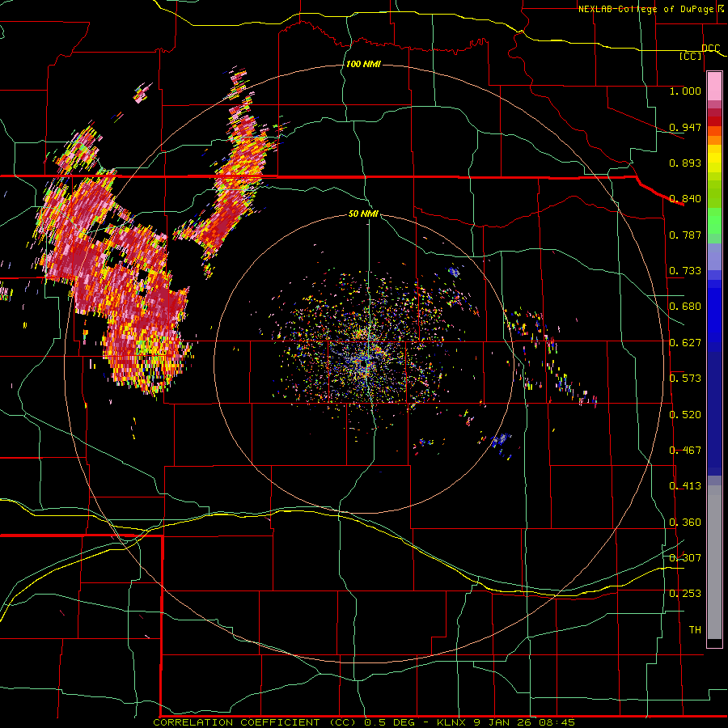Click the radar site at the rings' center
The image size is (728, 728).
[x=366, y=363]
